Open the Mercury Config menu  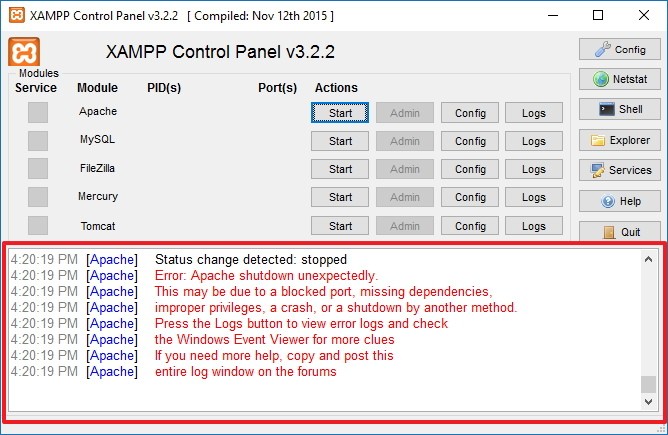pos(470,197)
